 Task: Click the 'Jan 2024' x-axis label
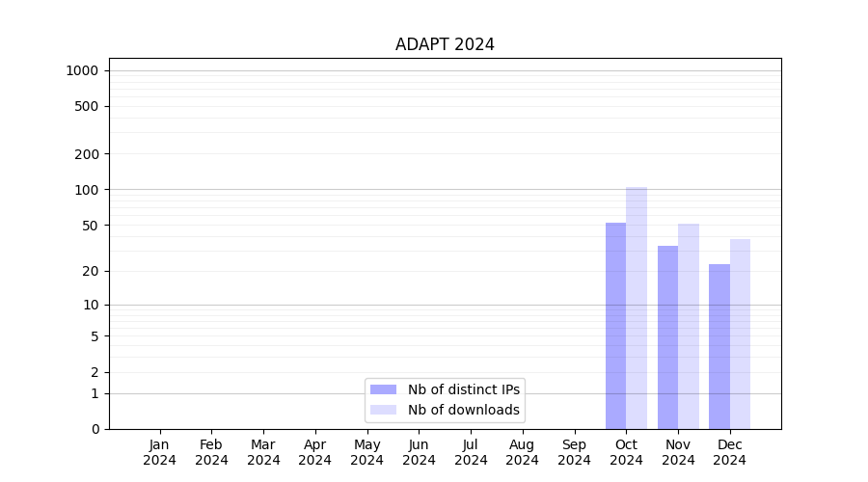pyautogui.click(x=160, y=452)
